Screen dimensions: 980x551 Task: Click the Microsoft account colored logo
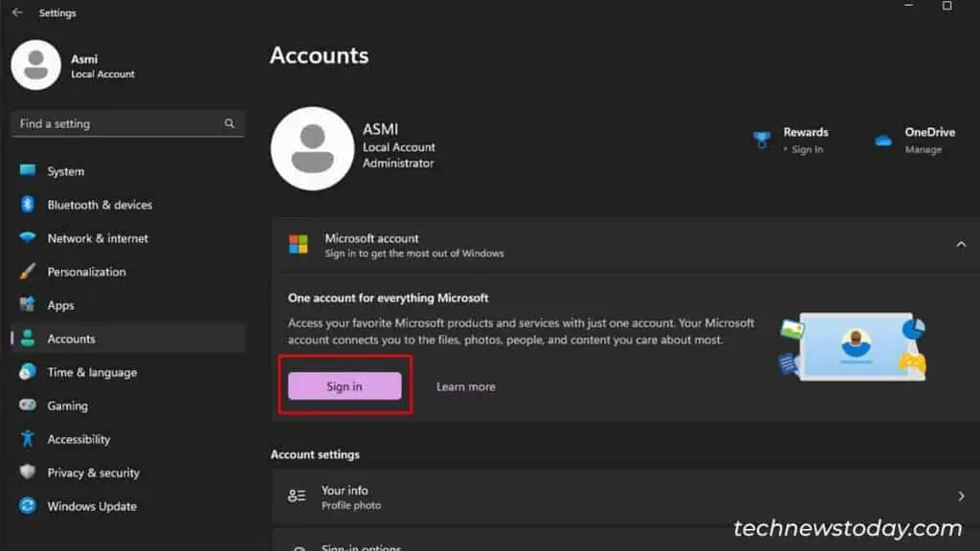click(x=299, y=244)
